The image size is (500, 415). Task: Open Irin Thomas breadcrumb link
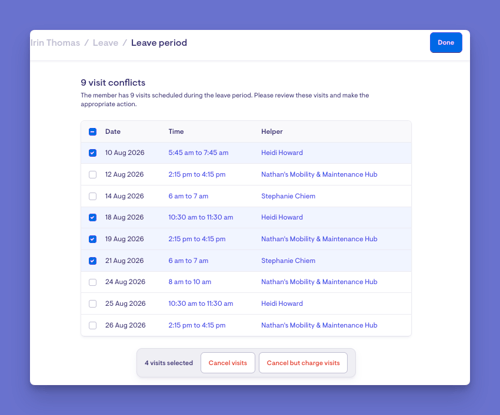point(55,43)
